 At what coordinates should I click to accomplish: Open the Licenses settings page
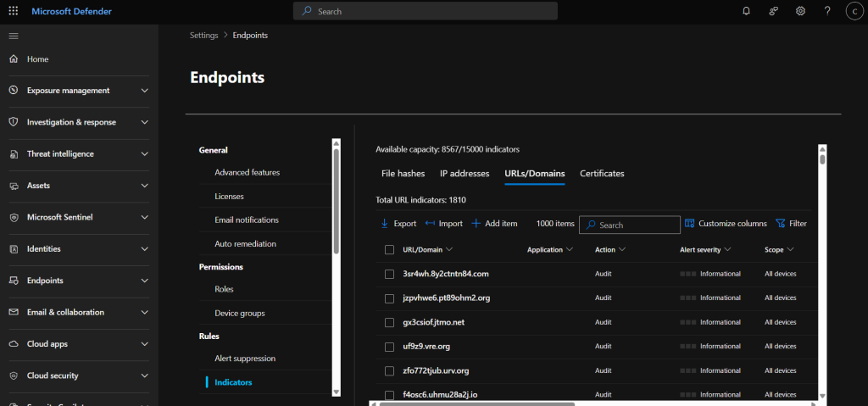229,196
